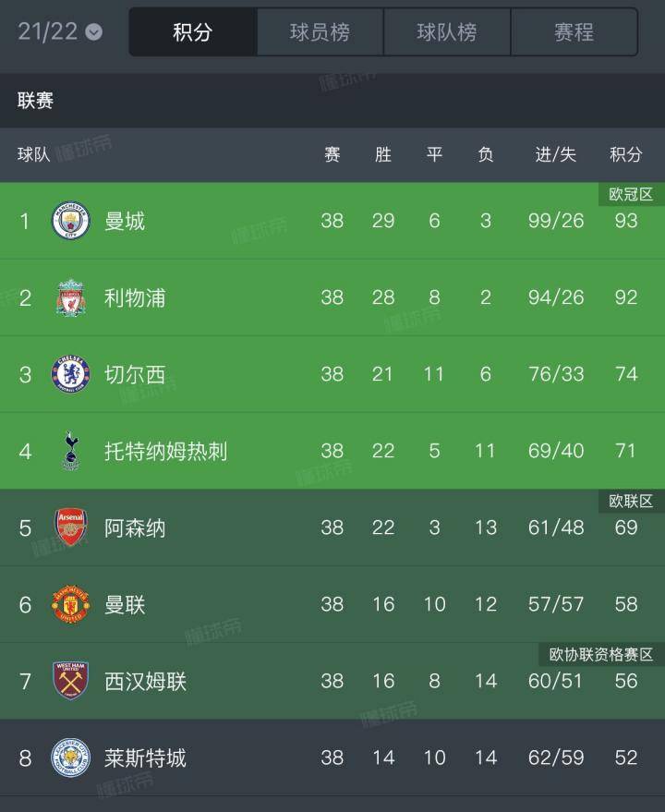Image resolution: width=665 pixels, height=812 pixels.
Task: Switch to the 球队榜 tab
Action: click(x=447, y=32)
